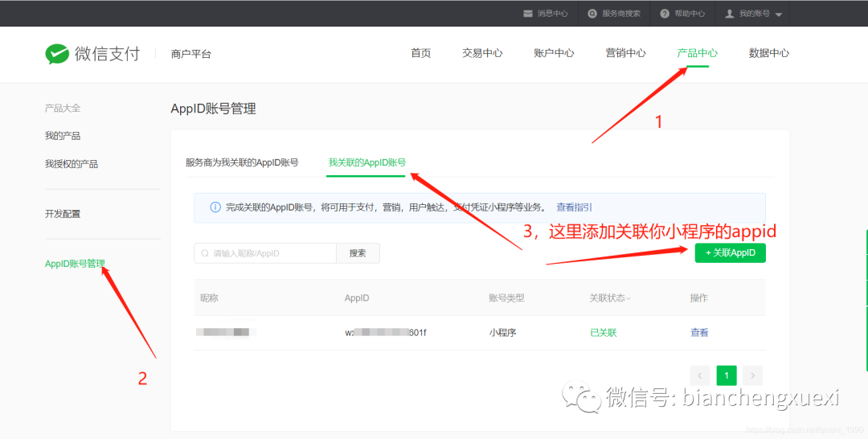Focus the 请输入昵称/AppID search field

point(265,253)
